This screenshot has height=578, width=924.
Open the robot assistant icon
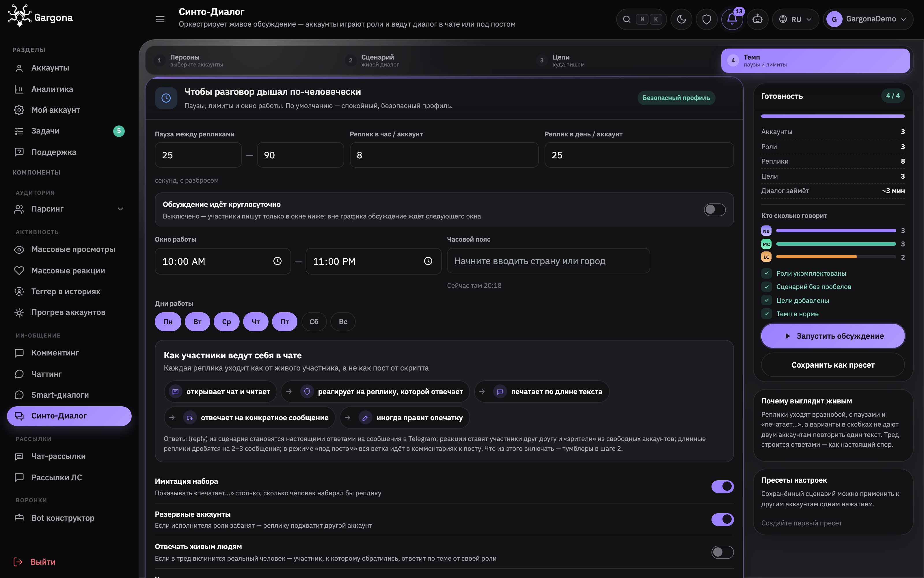coord(757,19)
